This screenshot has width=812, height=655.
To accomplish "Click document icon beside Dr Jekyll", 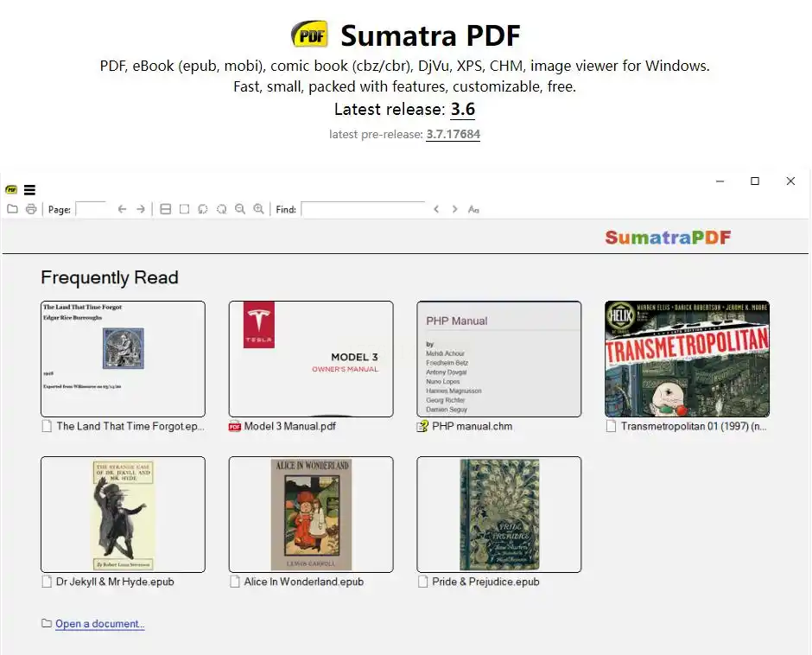I will click(x=48, y=582).
